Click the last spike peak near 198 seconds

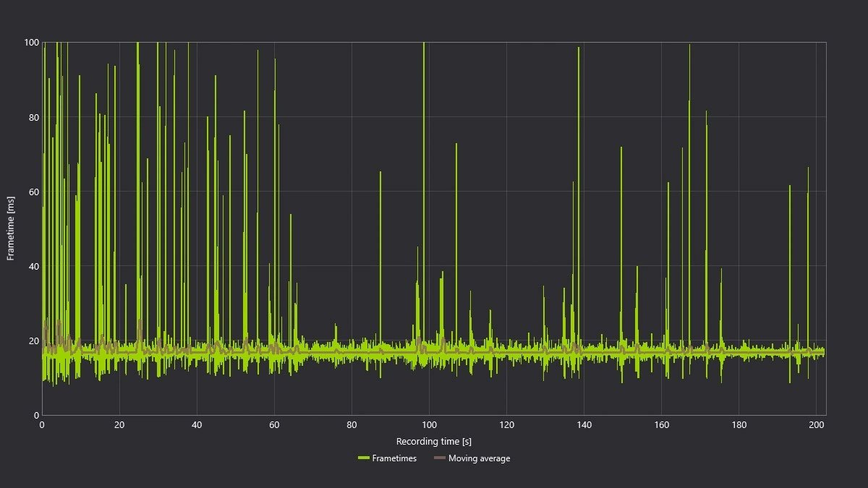coord(808,168)
